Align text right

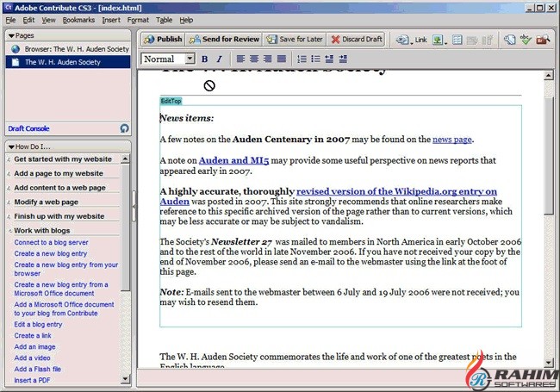[267, 59]
